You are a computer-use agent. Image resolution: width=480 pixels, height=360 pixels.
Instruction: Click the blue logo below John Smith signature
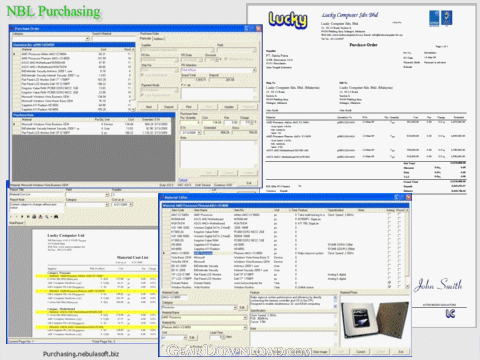(450, 313)
